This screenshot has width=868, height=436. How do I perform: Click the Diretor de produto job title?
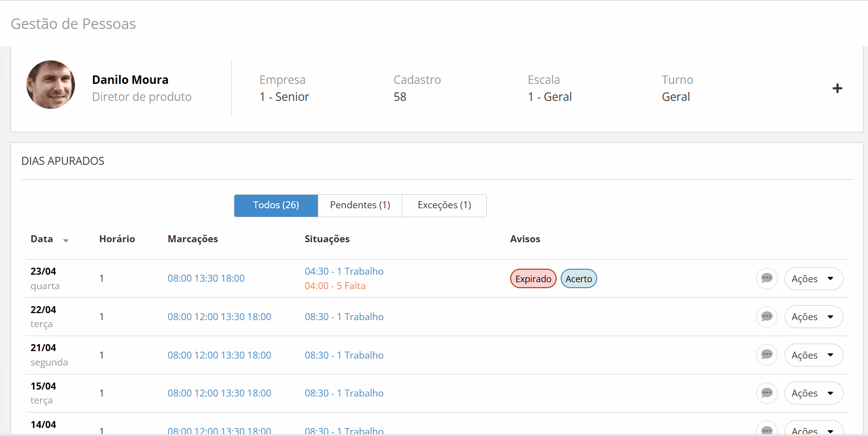(142, 97)
